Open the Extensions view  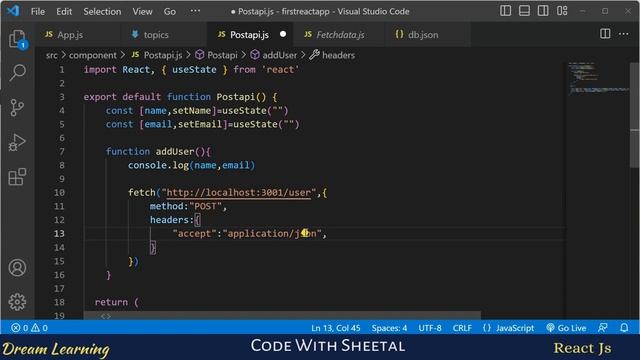(17, 177)
